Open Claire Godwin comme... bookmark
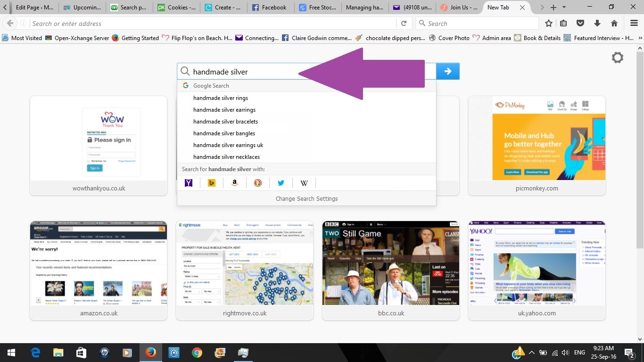 (317, 38)
